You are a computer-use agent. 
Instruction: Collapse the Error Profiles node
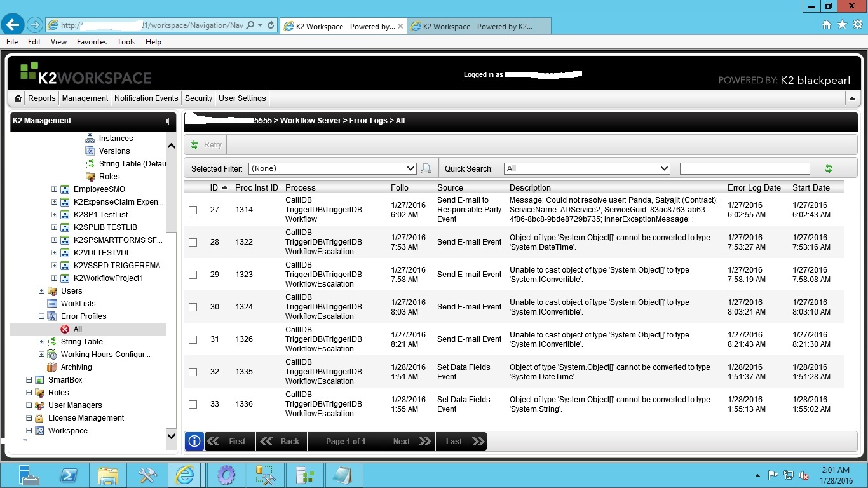[x=41, y=316]
